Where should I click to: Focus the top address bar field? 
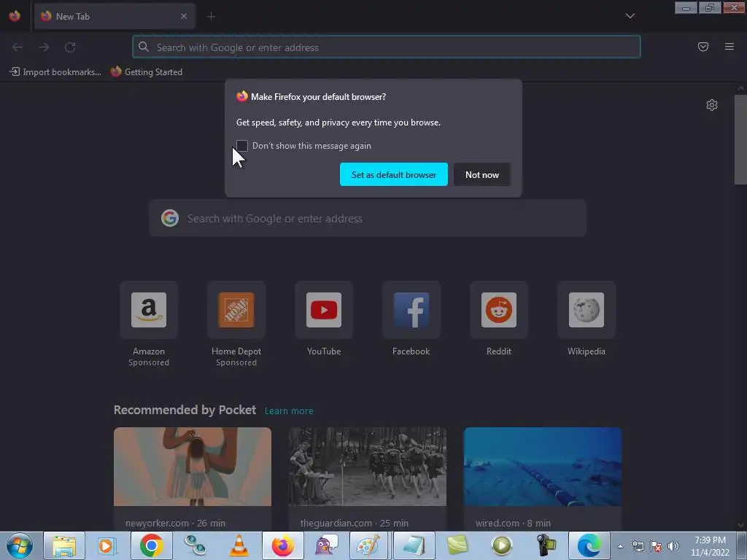pyautogui.click(x=387, y=47)
